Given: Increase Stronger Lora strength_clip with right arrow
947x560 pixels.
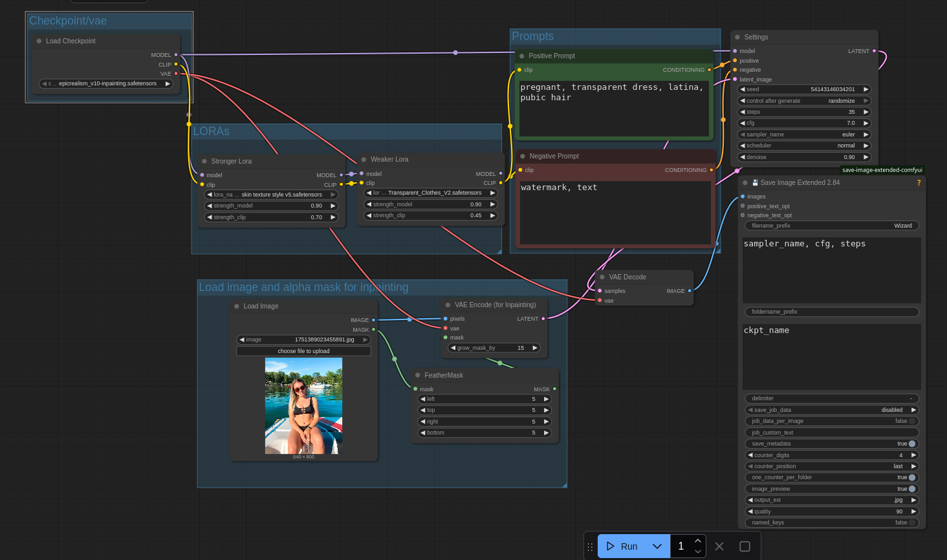Looking at the screenshot, I should coord(333,217).
